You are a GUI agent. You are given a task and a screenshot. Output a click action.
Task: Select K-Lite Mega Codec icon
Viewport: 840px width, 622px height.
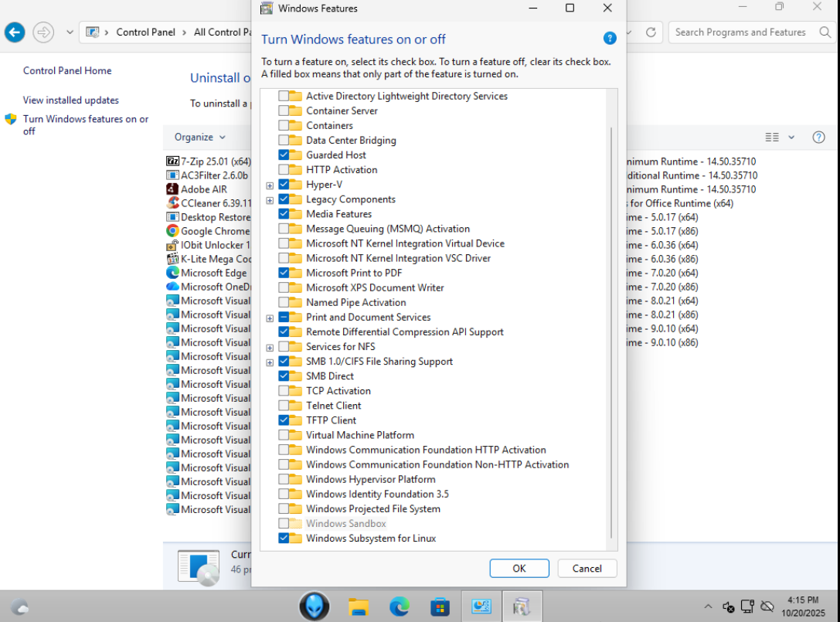tap(172, 259)
